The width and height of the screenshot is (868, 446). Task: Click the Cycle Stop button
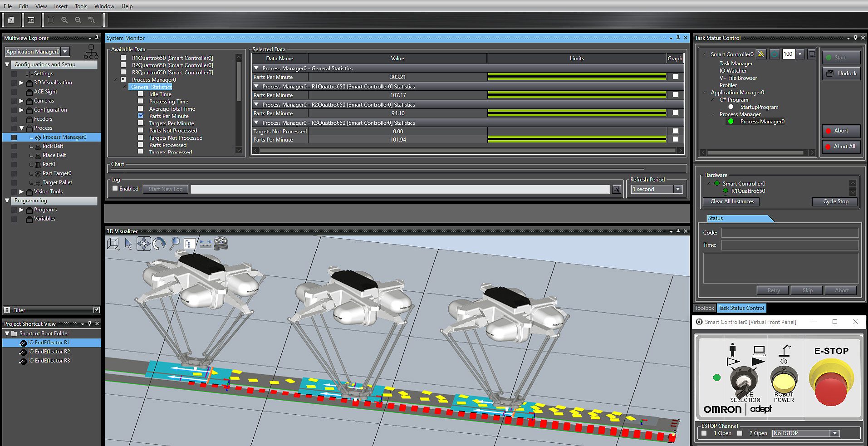835,201
